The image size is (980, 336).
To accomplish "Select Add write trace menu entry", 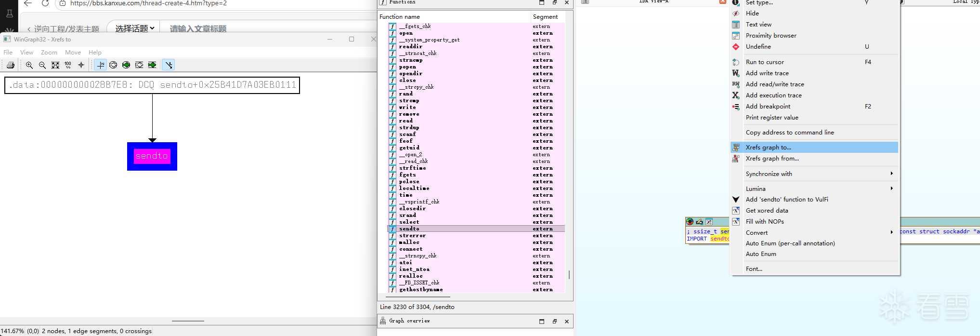I will point(815,73).
